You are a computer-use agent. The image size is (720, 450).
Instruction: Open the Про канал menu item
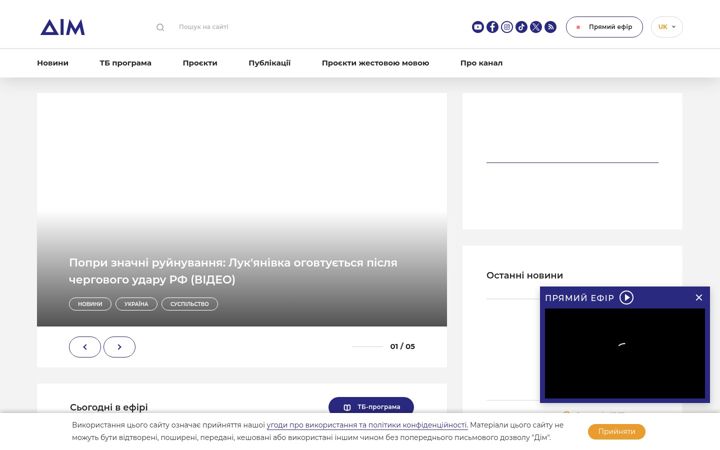pyautogui.click(x=481, y=63)
